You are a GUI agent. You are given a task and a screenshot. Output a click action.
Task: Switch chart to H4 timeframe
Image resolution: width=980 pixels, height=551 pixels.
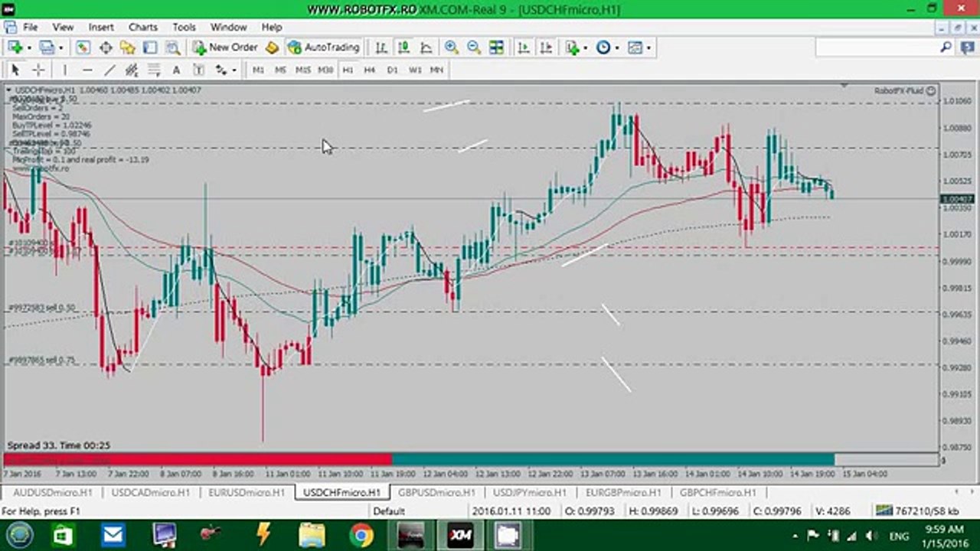[x=370, y=70]
